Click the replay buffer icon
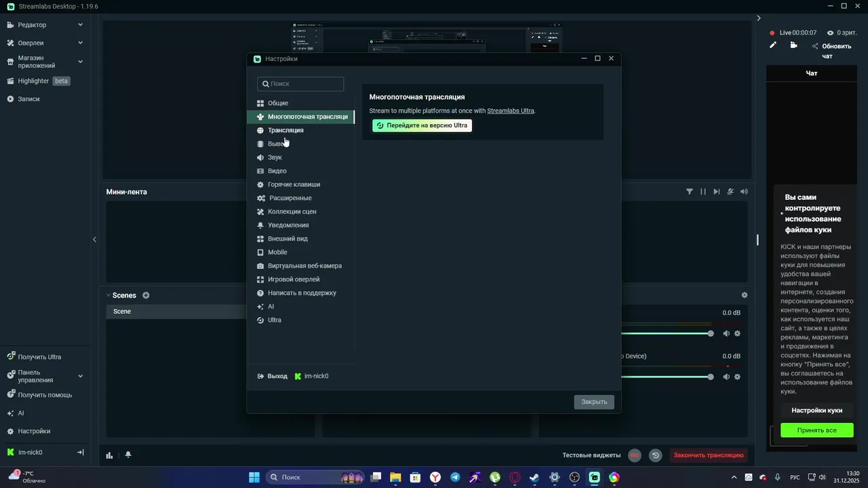Screen dimensions: 868x488 (655, 455)
